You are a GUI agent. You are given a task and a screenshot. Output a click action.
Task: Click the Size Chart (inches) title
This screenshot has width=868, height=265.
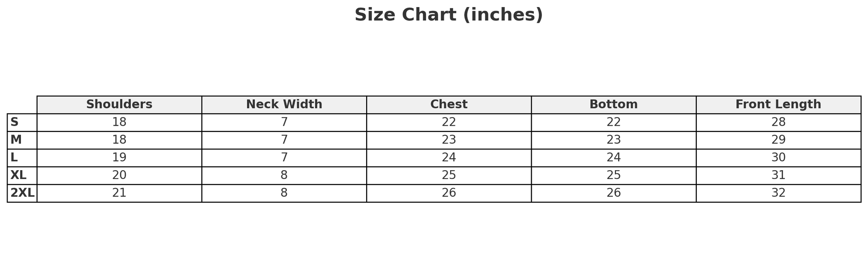click(x=448, y=15)
